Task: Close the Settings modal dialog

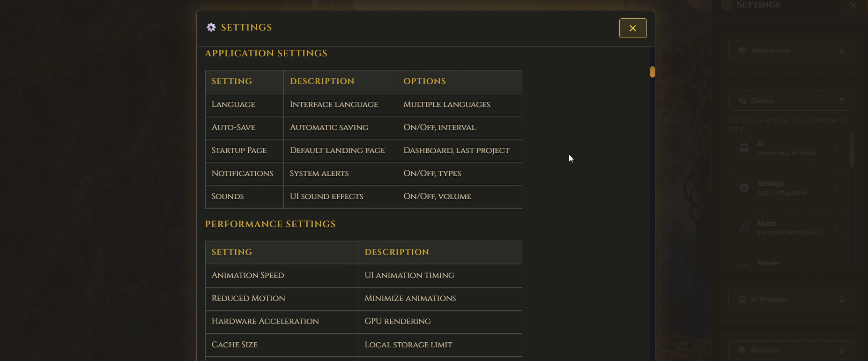Action: click(633, 28)
